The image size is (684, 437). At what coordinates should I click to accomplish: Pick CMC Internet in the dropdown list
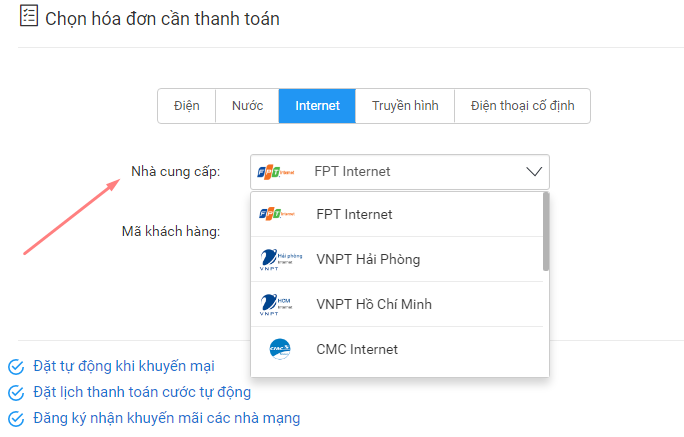[x=397, y=349]
